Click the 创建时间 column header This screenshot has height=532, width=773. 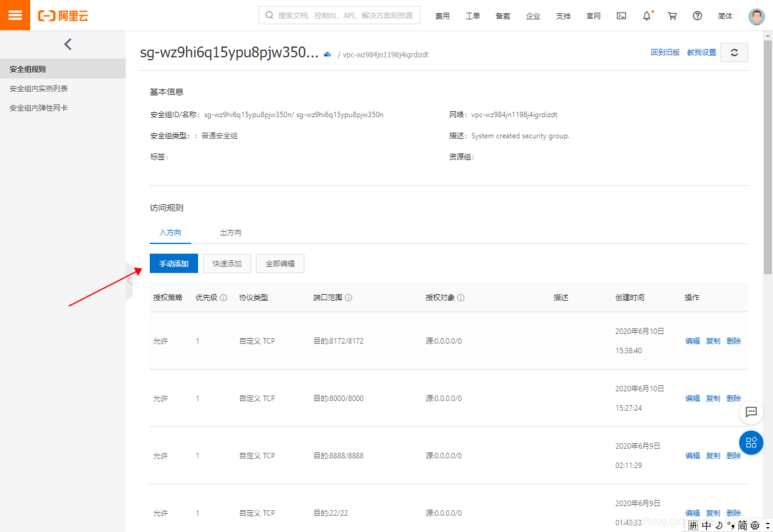click(x=630, y=298)
